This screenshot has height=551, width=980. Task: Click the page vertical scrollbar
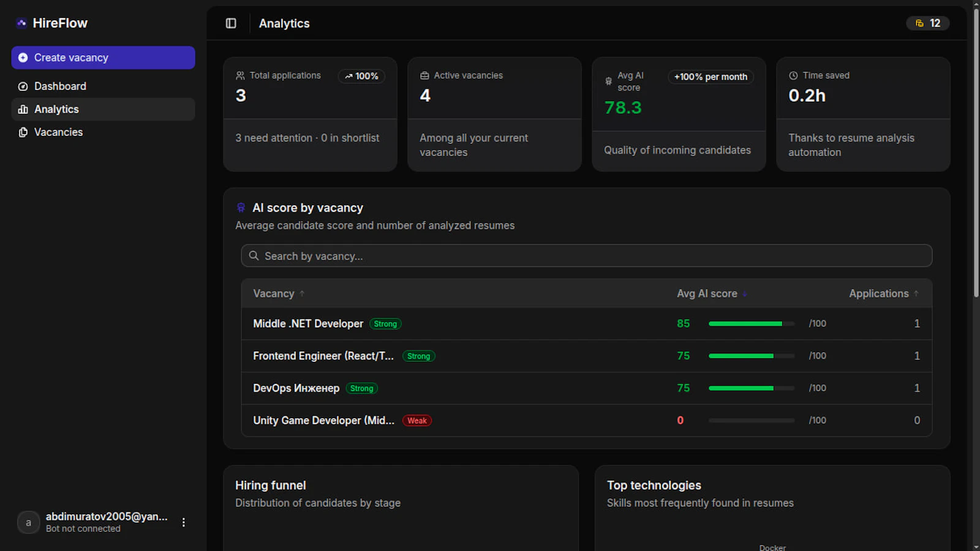(x=976, y=153)
